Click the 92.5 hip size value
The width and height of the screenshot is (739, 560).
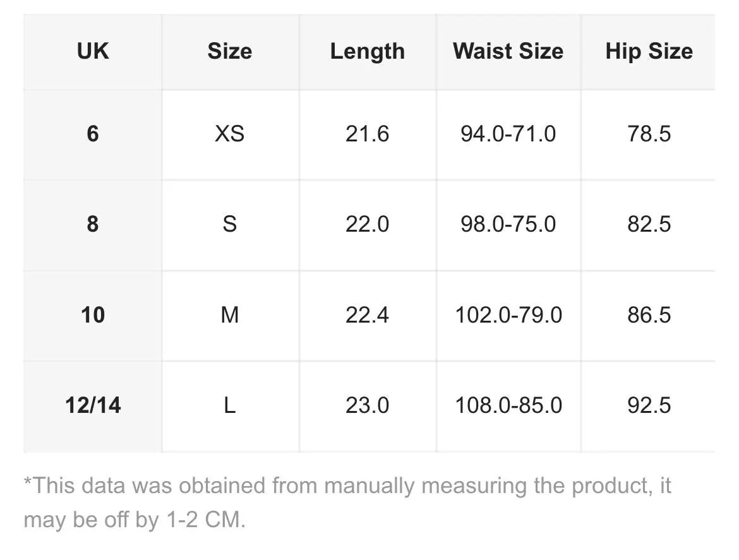(649, 405)
